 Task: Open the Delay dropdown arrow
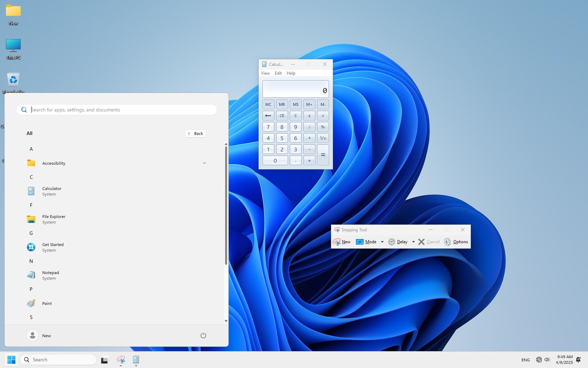point(413,242)
